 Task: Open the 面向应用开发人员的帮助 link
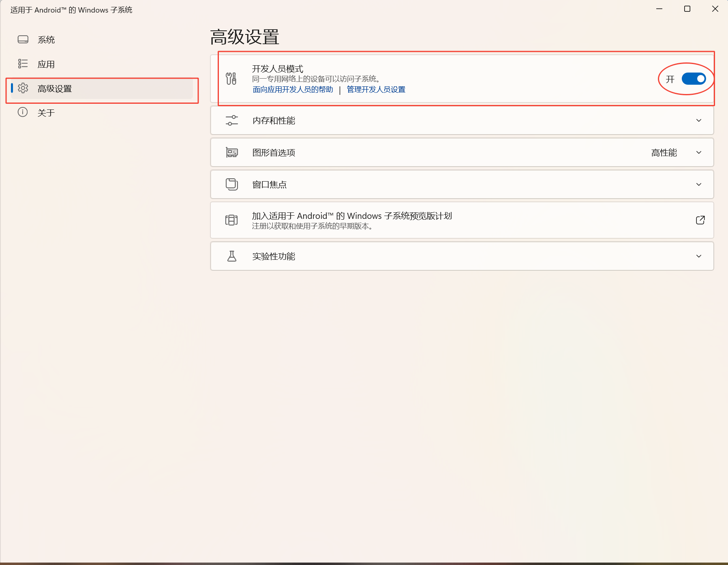pos(293,90)
